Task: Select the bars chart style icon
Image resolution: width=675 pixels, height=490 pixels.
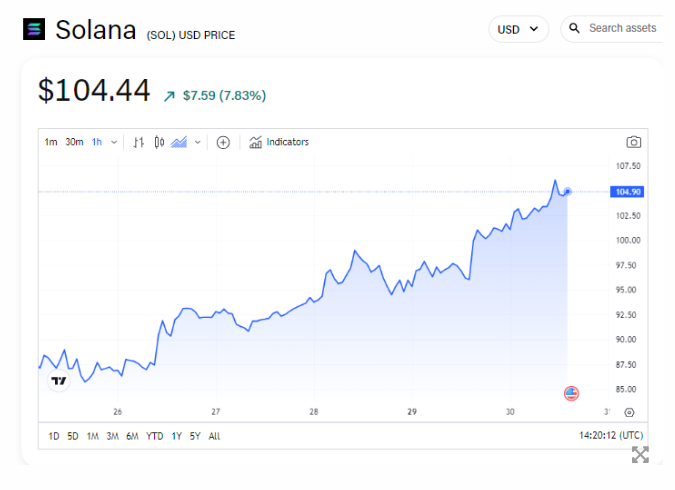Action: click(x=139, y=142)
